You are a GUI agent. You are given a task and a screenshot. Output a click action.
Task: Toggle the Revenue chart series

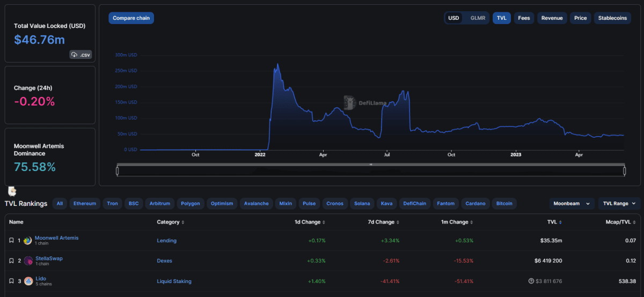point(552,18)
